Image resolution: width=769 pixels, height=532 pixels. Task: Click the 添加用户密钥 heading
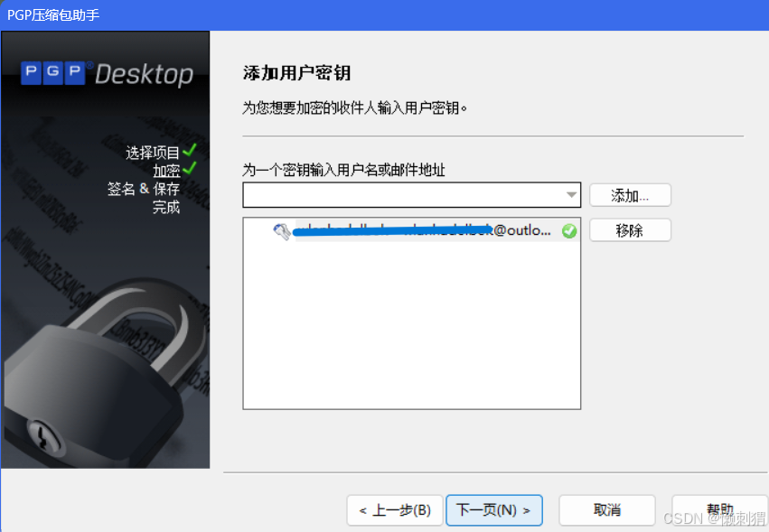[296, 73]
